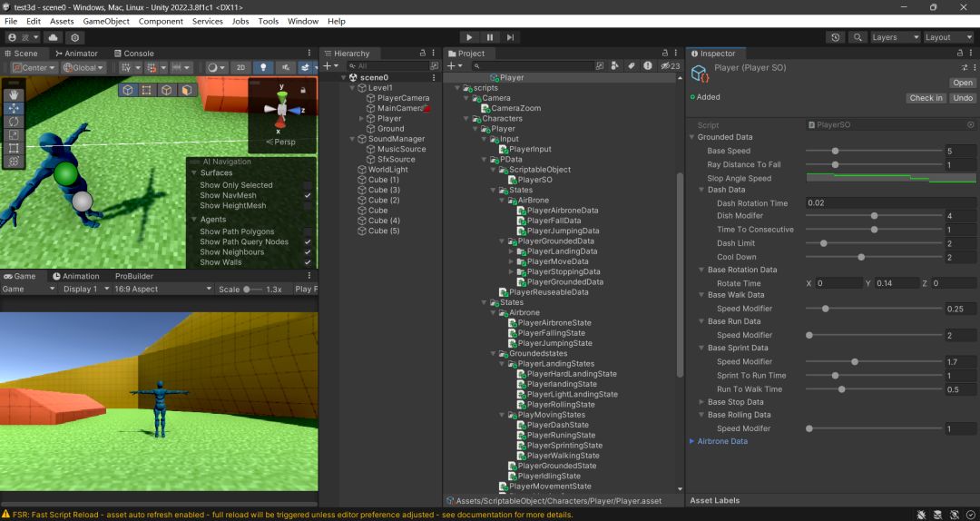Click the cloud services icon
The width and height of the screenshot is (980, 521).
(x=54, y=37)
